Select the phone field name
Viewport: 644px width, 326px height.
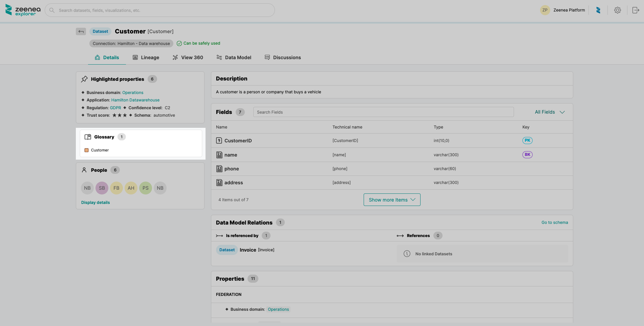point(232,169)
